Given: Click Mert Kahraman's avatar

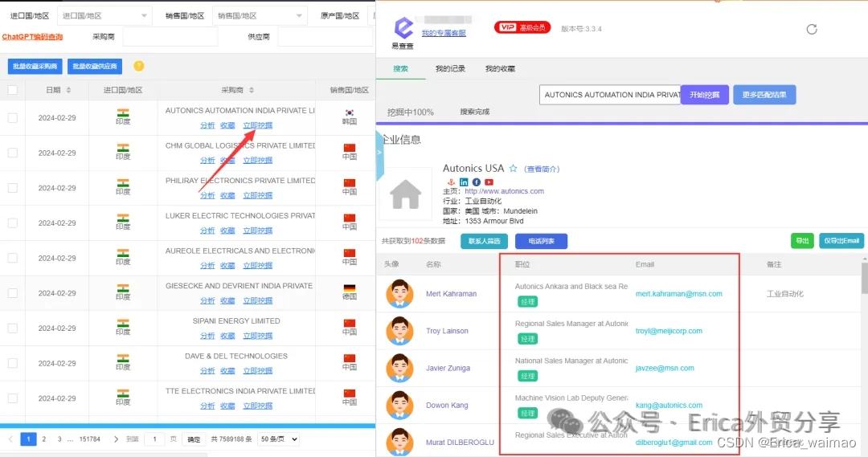Looking at the screenshot, I should (399, 293).
